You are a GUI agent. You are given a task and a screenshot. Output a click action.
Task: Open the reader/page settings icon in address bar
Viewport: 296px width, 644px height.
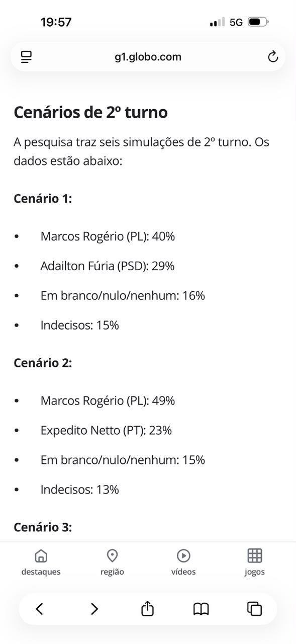[27, 57]
